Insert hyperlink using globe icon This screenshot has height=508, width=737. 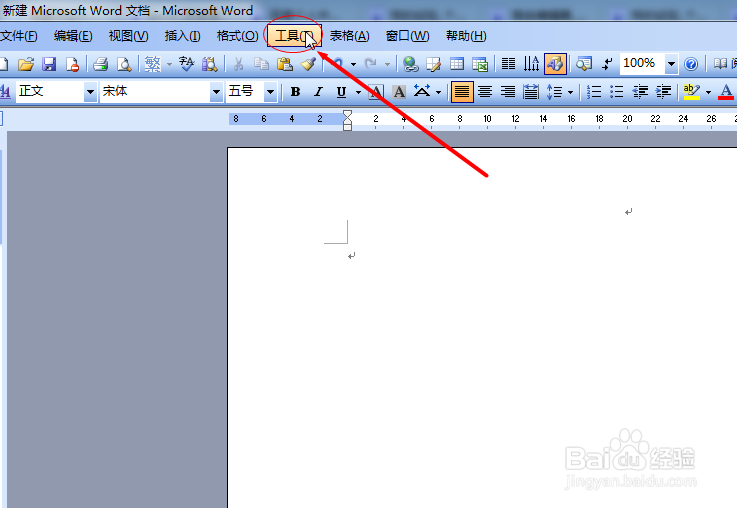click(411, 64)
